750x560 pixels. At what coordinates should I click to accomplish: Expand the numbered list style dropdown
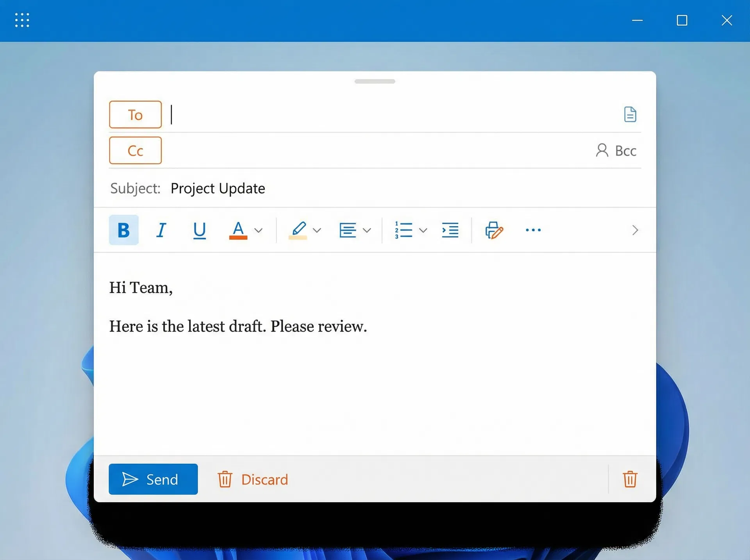pyautogui.click(x=423, y=230)
